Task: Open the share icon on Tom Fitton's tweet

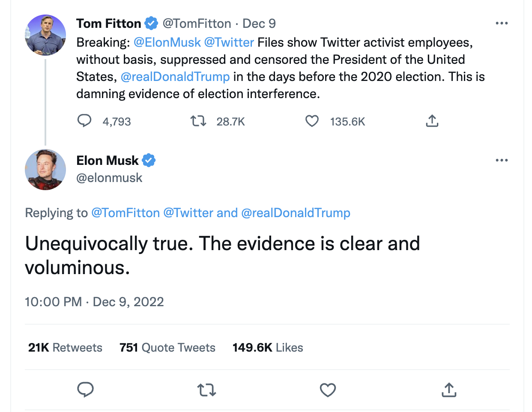Action: click(x=432, y=121)
